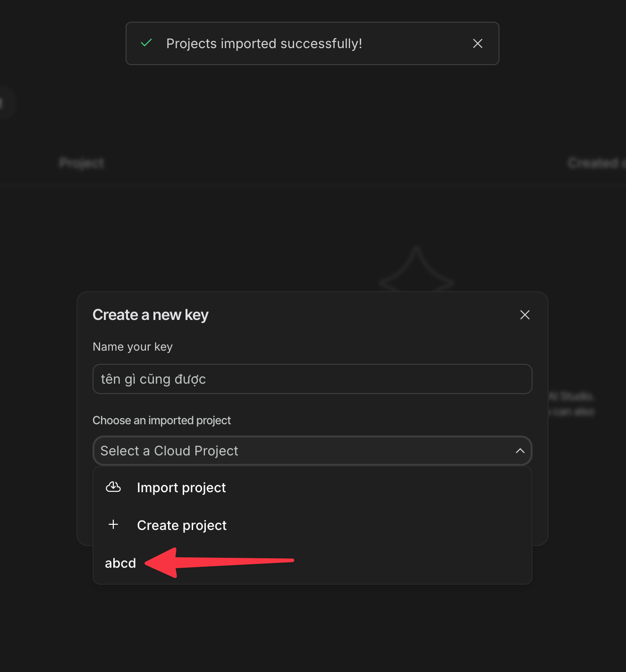Focus the Name your key text field

point(312,379)
